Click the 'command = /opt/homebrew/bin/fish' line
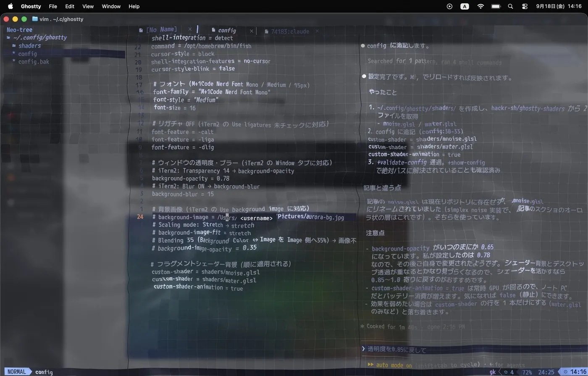Viewport: 588px width, 376px height. pos(201,46)
